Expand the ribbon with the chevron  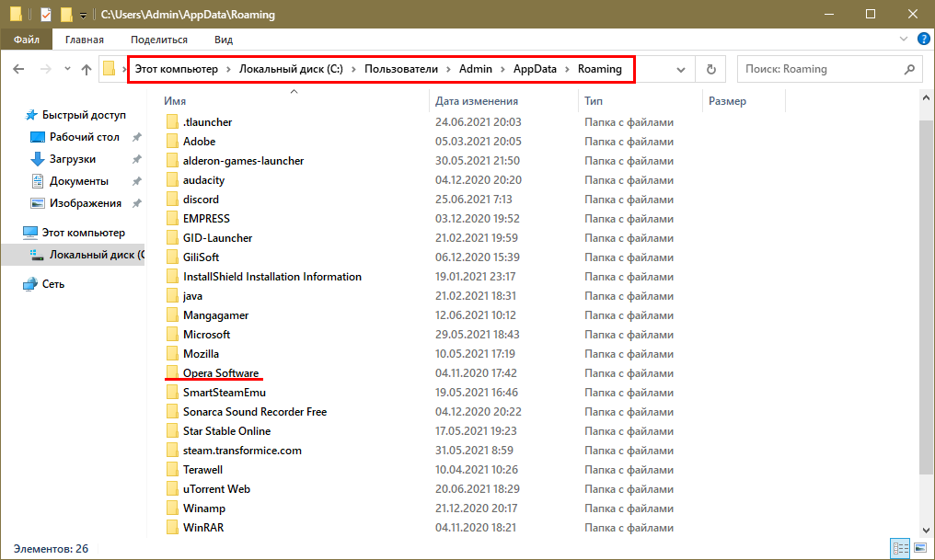(x=904, y=40)
